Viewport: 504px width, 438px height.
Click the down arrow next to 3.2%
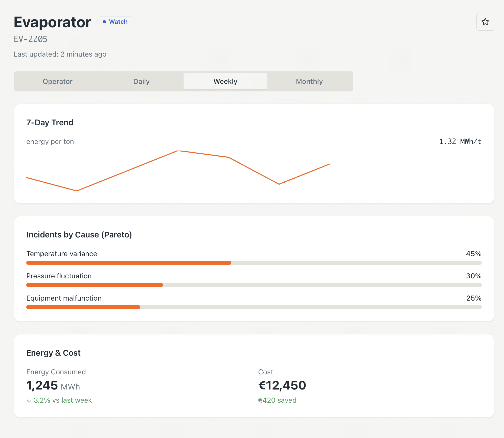29,400
